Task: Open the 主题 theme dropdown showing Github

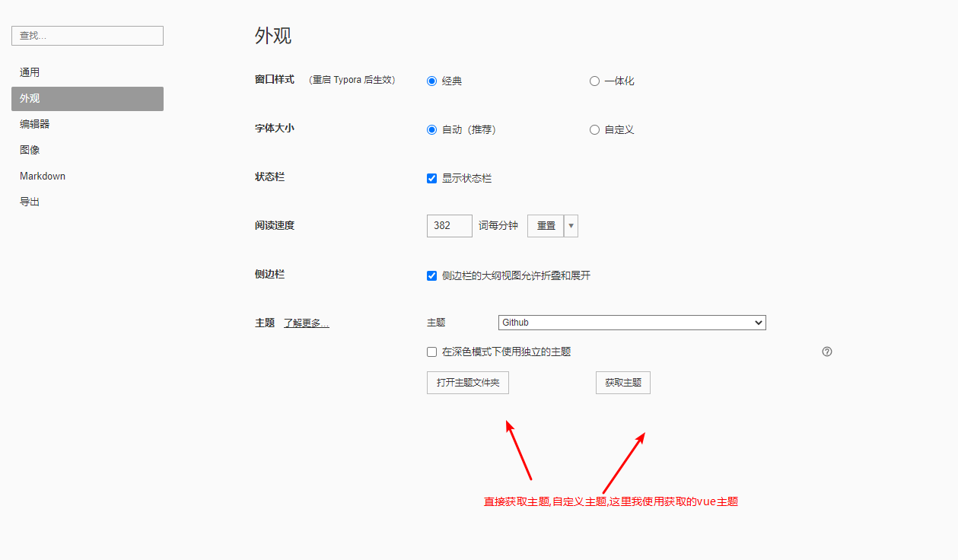Action: click(x=632, y=322)
